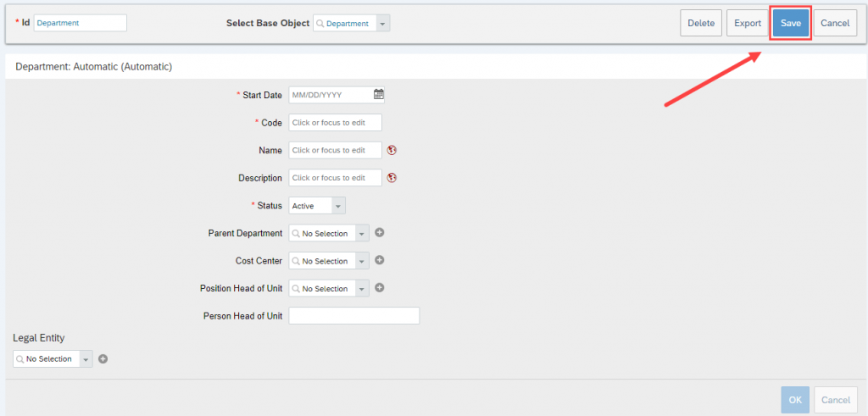Viewport: 868px width, 416px height.
Task: Click the Export button
Action: point(748,23)
